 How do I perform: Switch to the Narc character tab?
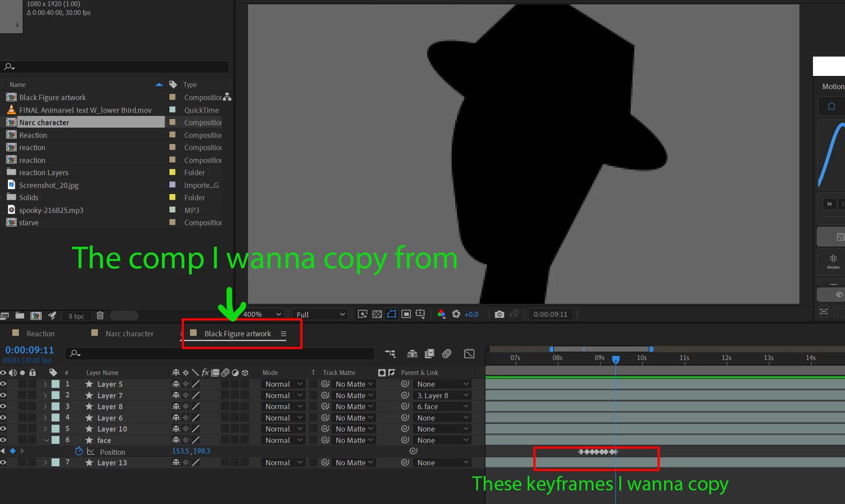(129, 334)
